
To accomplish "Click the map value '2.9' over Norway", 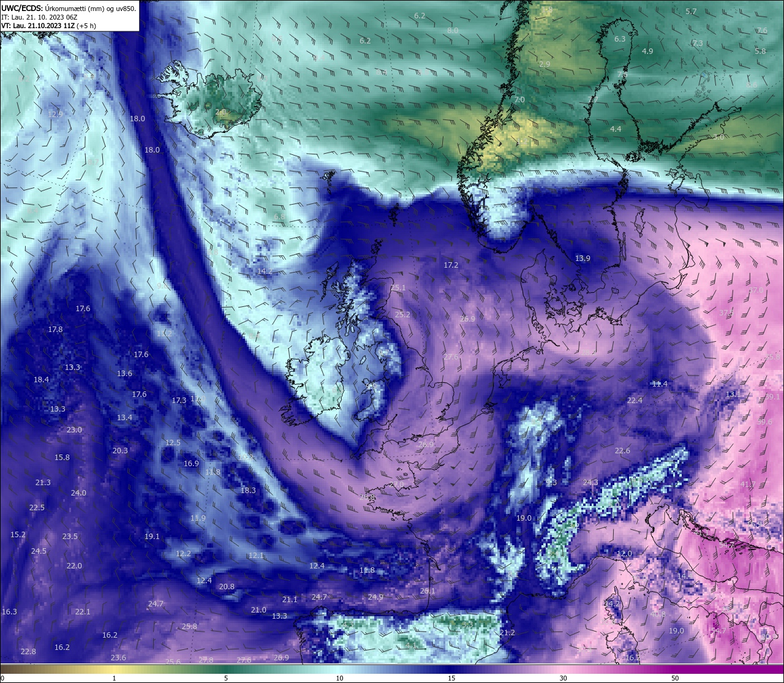I will [545, 64].
